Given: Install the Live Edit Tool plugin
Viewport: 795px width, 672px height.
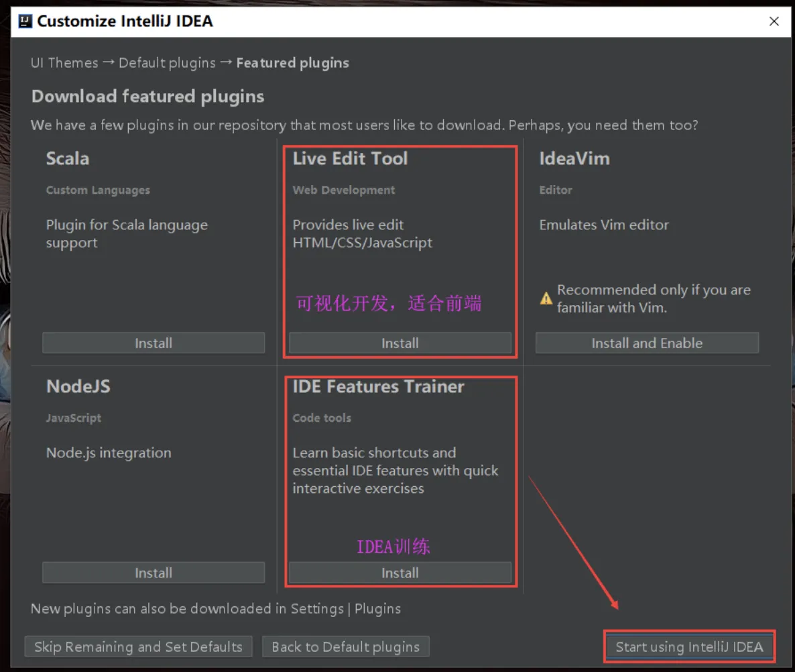Looking at the screenshot, I should pyautogui.click(x=400, y=343).
